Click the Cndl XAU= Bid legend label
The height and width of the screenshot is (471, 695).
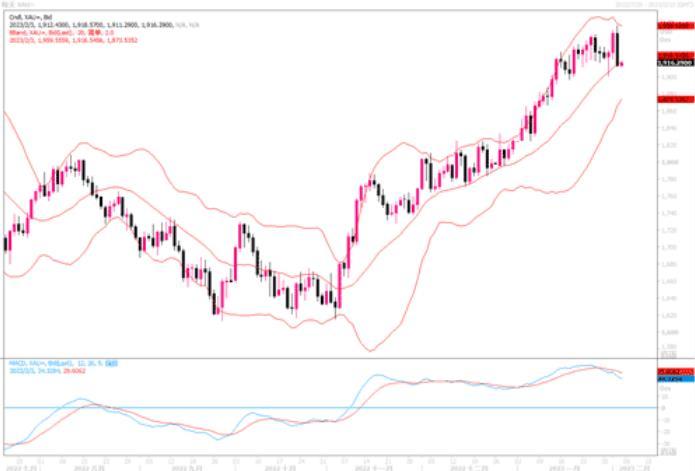pyautogui.click(x=24, y=17)
